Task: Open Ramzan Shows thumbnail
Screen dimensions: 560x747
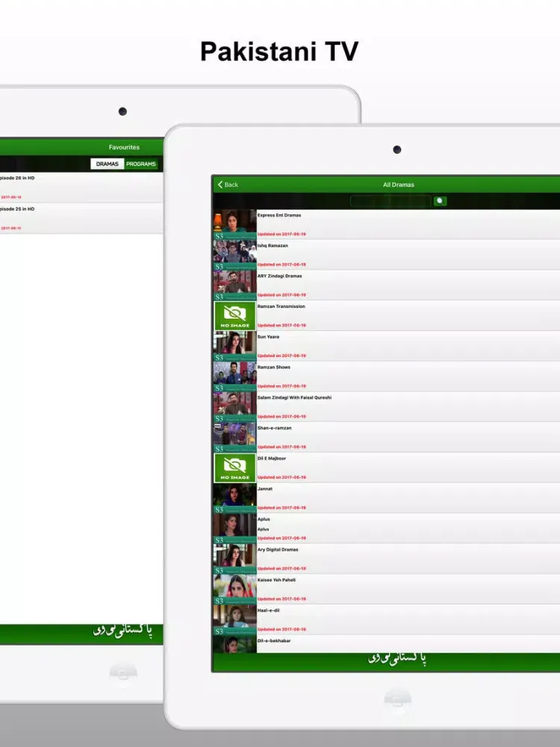Action: pyautogui.click(x=234, y=376)
